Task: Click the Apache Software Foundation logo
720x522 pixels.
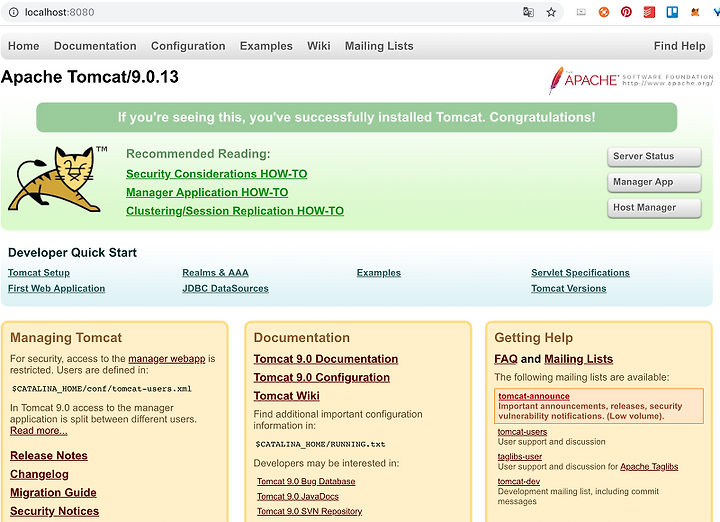Action: 631,80
